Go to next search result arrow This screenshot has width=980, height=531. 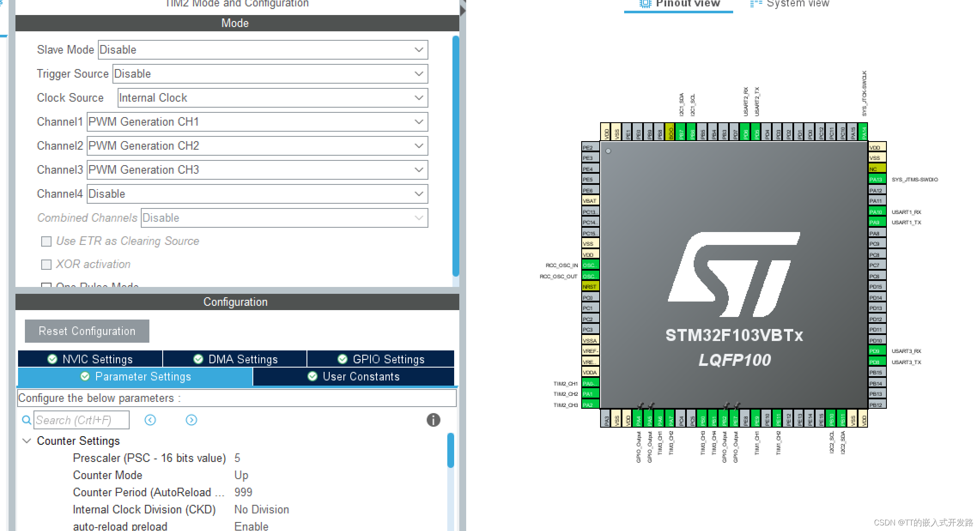tap(191, 420)
